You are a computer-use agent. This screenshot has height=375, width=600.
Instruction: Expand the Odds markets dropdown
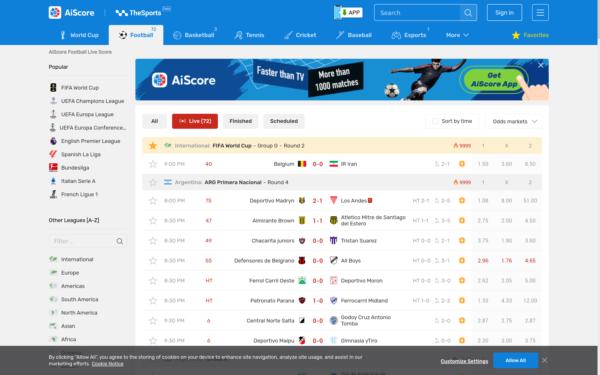click(515, 121)
